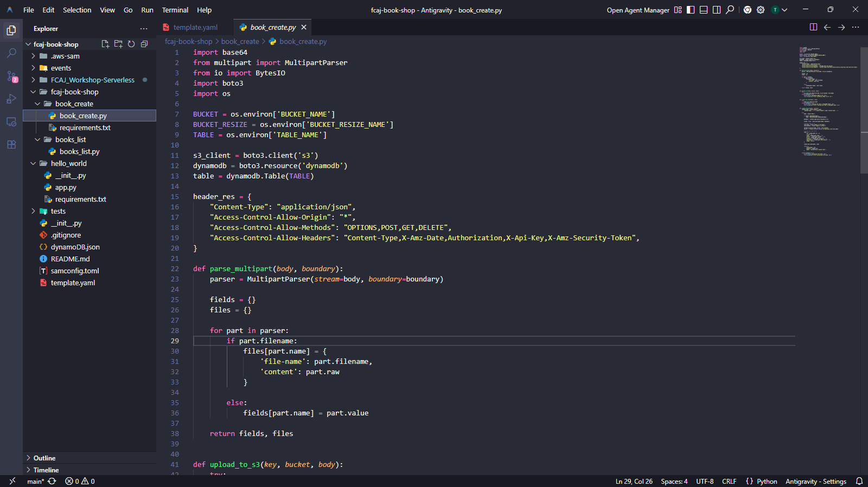Open the View menu
The image size is (868, 487).
pyautogui.click(x=107, y=10)
